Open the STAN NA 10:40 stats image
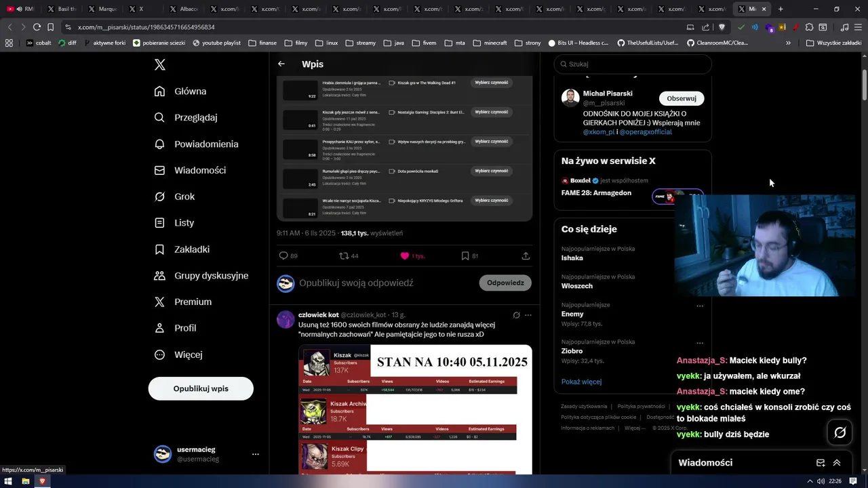The height and width of the screenshot is (488, 868). point(415,409)
